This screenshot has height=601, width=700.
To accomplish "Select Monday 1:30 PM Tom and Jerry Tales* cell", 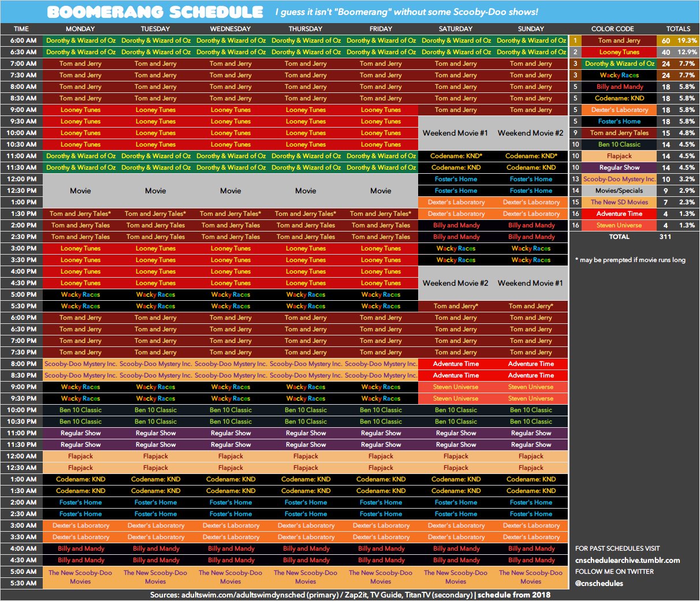I will click(x=80, y=214).
